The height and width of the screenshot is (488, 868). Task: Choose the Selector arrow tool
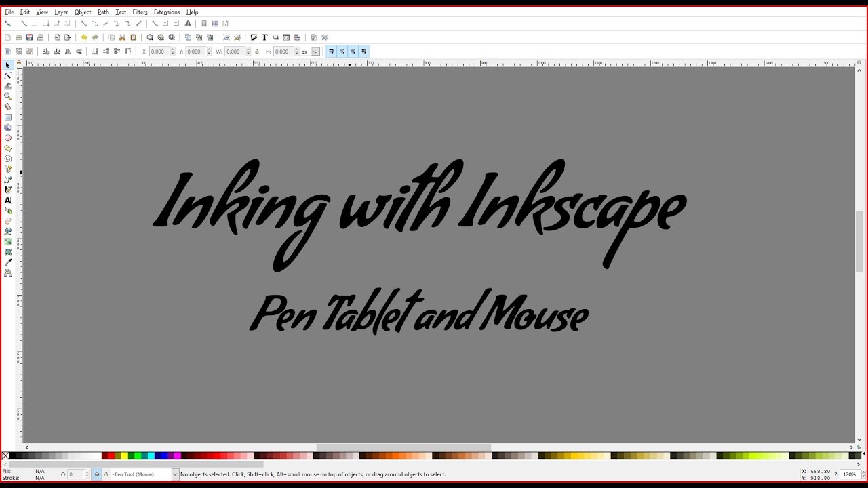[x=7, y=65]
